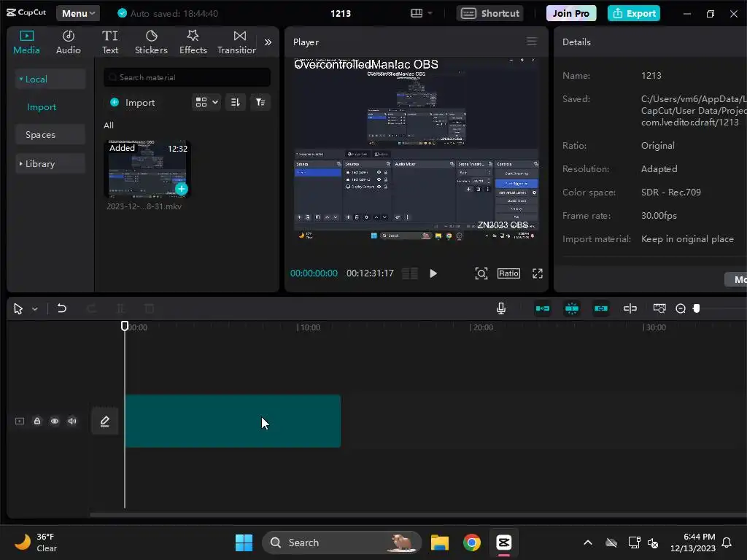
Task: Click the timeline playhead marker
Action: (x=124, y=326)
